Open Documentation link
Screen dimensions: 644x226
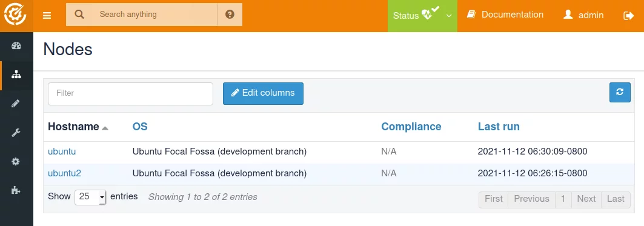click(505, 15)
